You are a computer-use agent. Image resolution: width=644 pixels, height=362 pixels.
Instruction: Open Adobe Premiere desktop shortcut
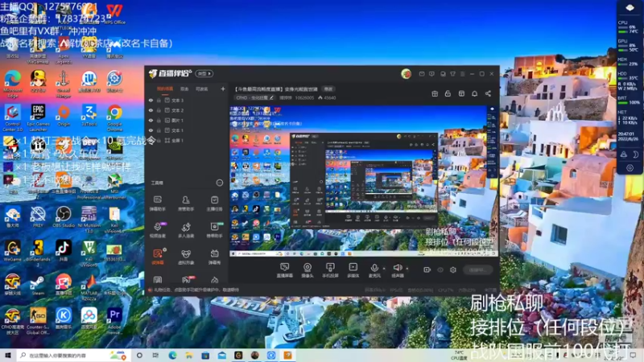point(114,321)
